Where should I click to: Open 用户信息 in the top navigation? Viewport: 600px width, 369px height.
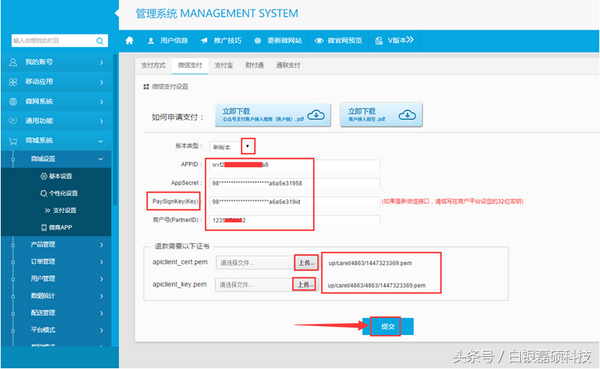pos(168,41)
